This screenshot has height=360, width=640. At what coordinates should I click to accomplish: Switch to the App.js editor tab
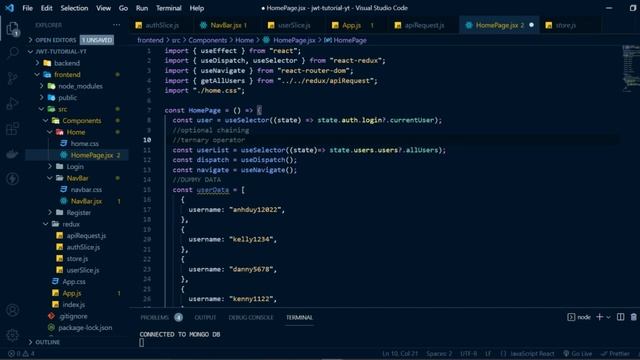(351, 25)
